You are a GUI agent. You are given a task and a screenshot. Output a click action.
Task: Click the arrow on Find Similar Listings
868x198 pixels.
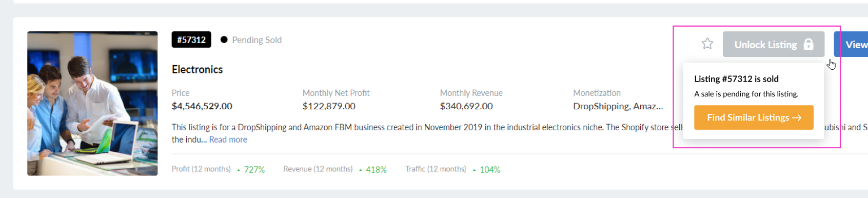pos(797,118)
